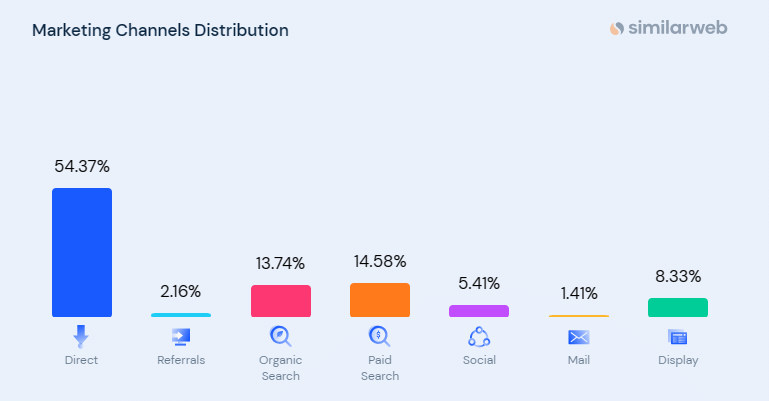Click the Marketing Channels Distribution title
Screen dimensions: 769x401
tap(160, 30)
